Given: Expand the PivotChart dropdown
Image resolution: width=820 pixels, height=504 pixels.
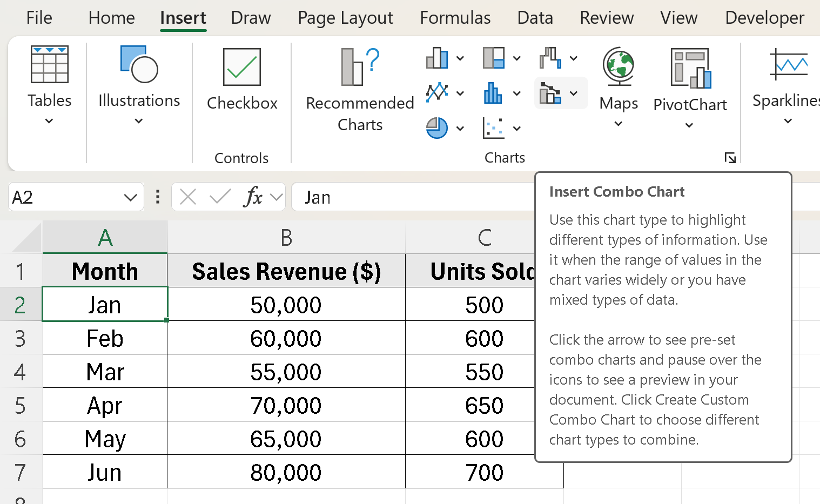Looking at the screenshot, I should (689, 125).
